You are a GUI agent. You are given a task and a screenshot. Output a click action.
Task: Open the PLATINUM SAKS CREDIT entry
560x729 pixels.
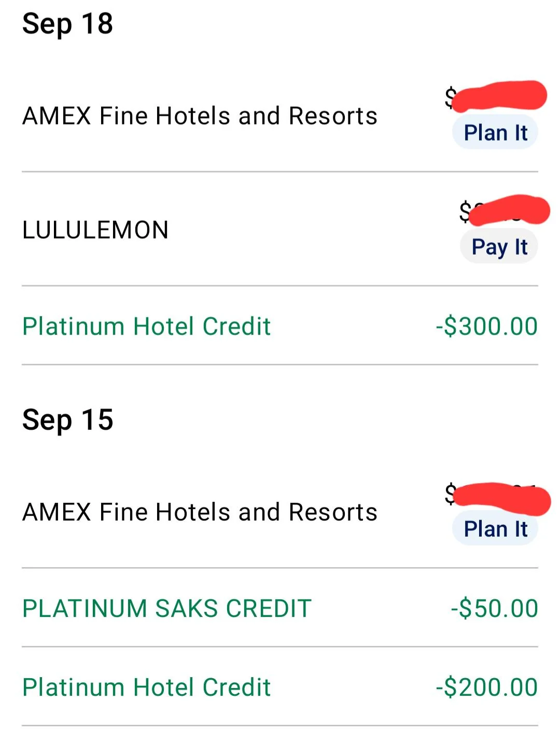pos(166,608)
